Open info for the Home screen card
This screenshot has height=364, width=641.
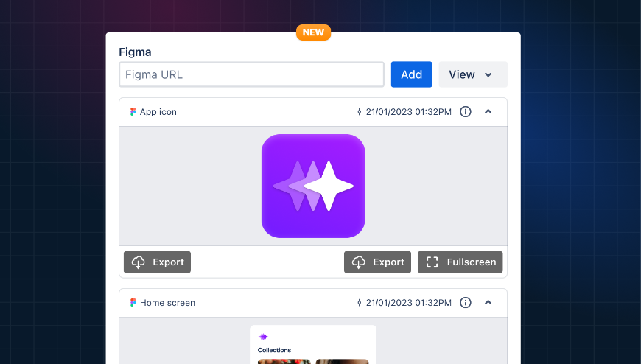coord(465,303)
